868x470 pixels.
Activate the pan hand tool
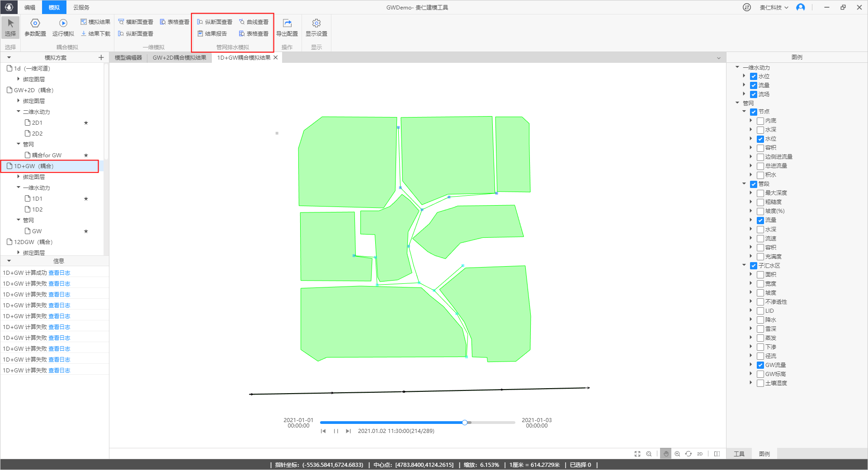point(665,454)
